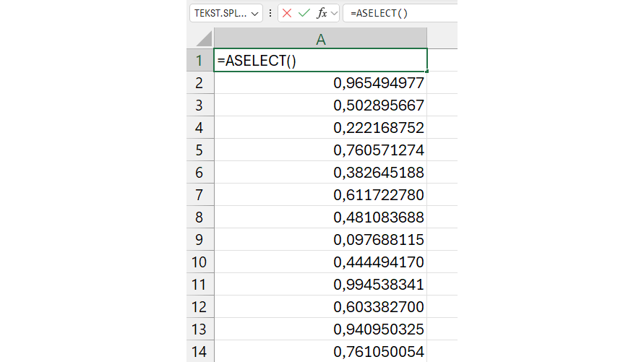Select all cells with the corner triangle
This screenshot has width=644, height=362.
(x=203, y=38)
